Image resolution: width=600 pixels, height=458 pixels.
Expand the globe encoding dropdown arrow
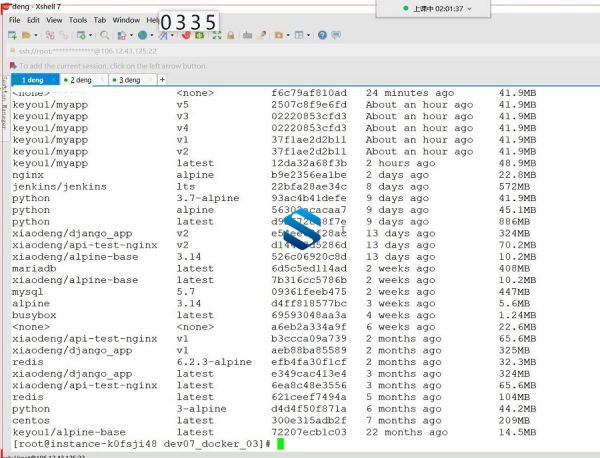(152, 35)
